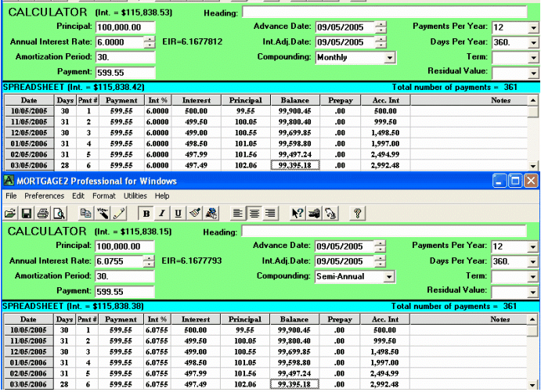The image size is (541, 392).
Task: Toggle Italic formatting in the toolbar
Action: 162,213
